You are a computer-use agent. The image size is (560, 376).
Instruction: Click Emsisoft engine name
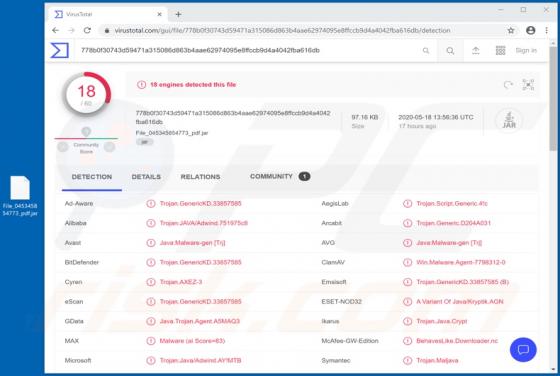[x=334, y=282]
